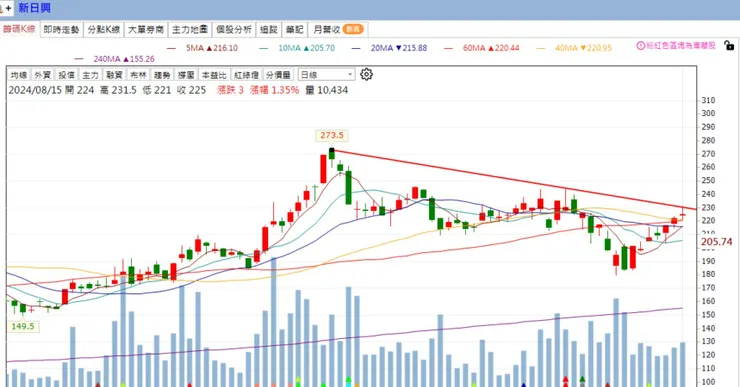Toggle 布林 bands indicator
Viewport: 740px width, 387px height.
pyautogui.click(x=138, y=75)
